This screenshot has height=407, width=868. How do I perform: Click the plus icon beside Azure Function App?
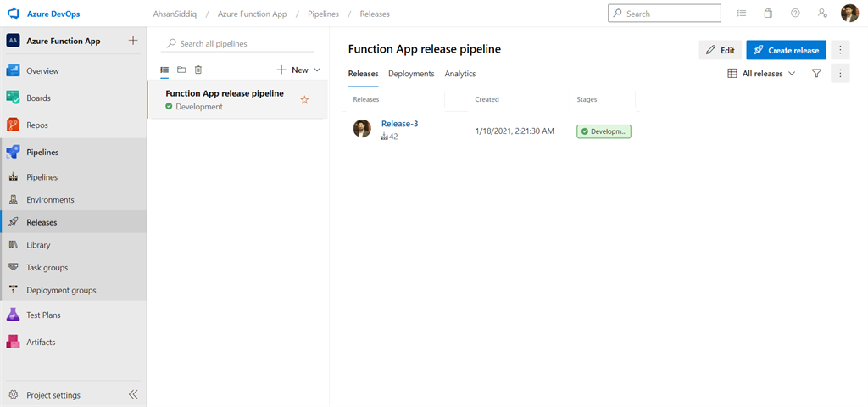133,41
